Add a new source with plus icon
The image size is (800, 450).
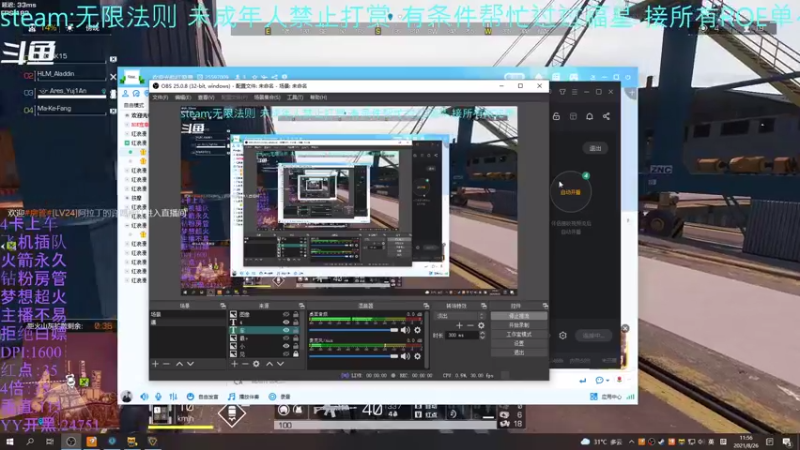pos(234,364)
